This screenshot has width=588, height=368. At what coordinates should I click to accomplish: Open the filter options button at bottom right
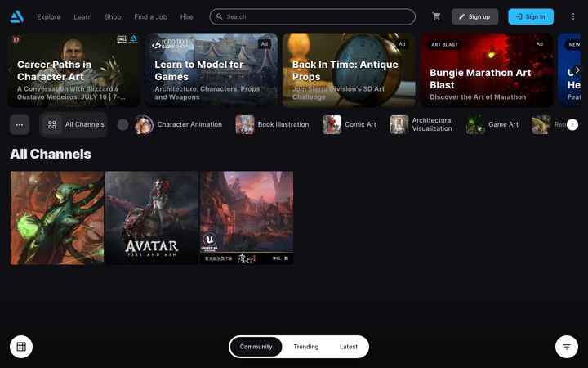(567, 347)
